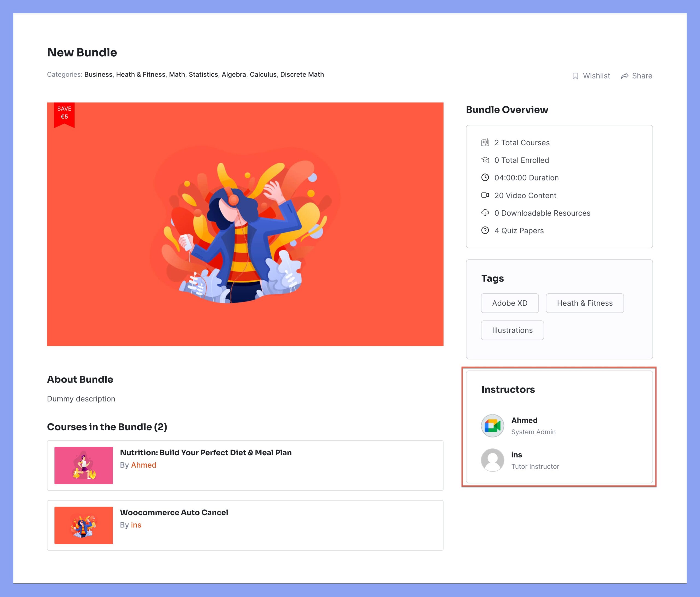Click the Total Courses book icon
This screenshot has height=597, width=700.
click(x=485, y=142)
